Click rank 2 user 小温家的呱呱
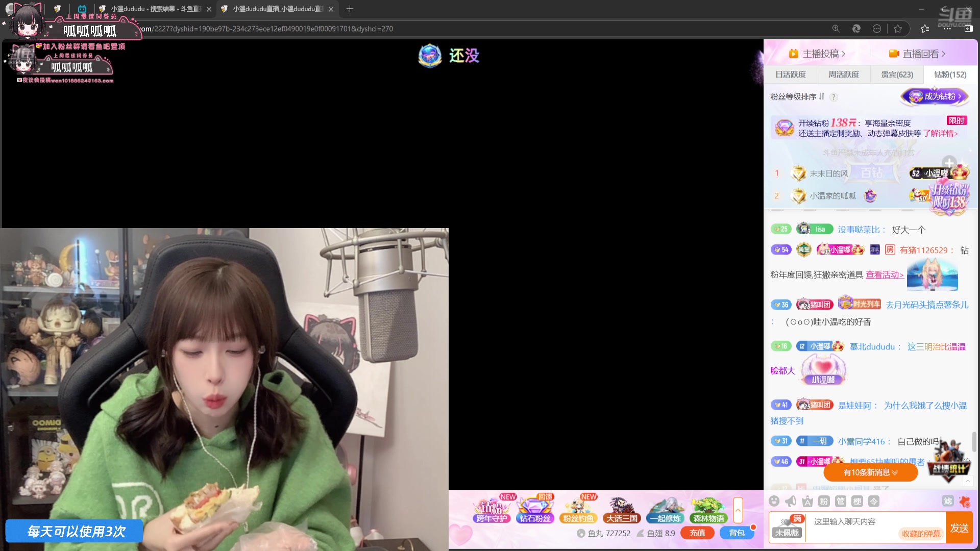Screen dimensions: 980x551 point(832,195)
